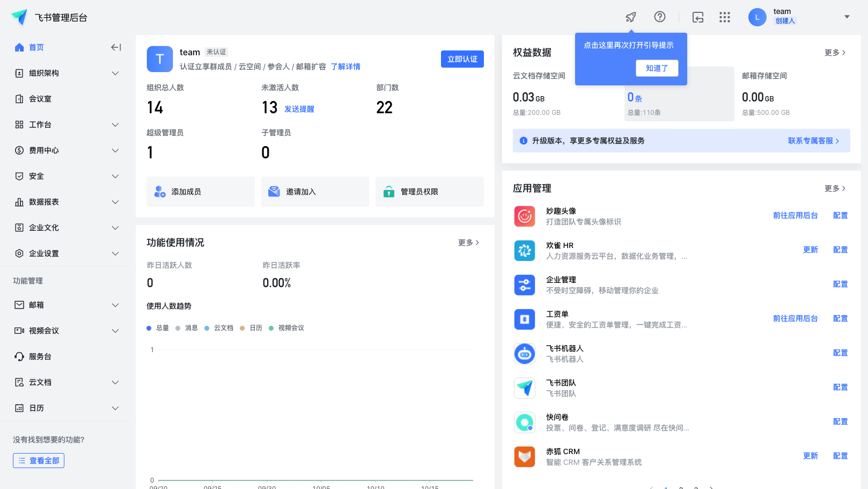Click the help question mark icon
Screen dimensions: 868x489
pyautogui.click(x=659, y=17)
